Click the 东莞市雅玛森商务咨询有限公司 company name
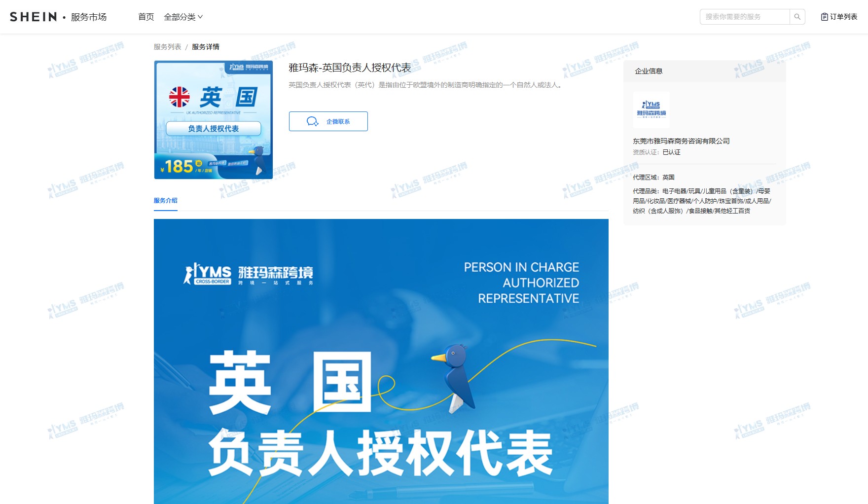 coord(681,141)
